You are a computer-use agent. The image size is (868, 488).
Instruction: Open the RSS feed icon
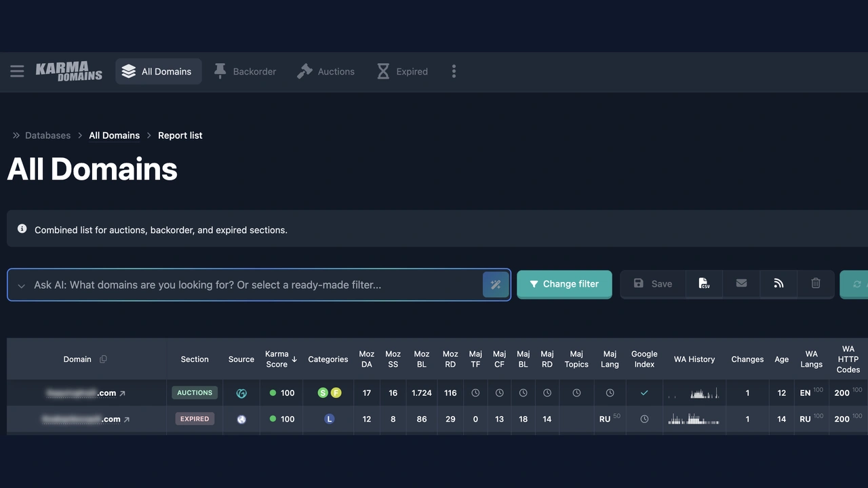[778, 283]
